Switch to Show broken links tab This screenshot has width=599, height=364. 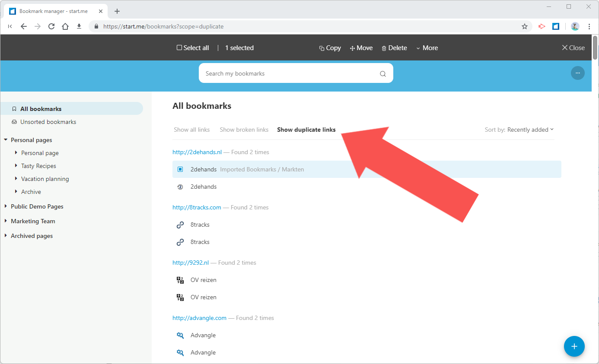[244, 130]
